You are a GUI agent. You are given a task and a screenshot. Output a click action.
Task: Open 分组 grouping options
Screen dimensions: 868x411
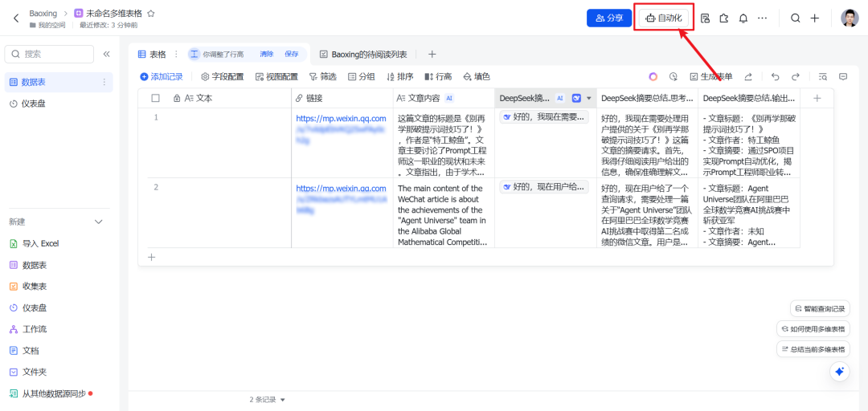pos(361,77)
